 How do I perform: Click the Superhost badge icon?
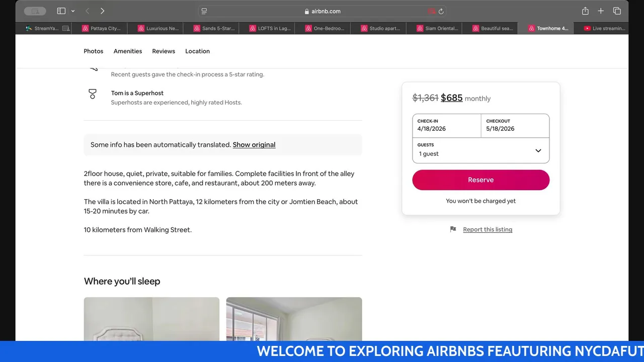click(x=93, y=94)
